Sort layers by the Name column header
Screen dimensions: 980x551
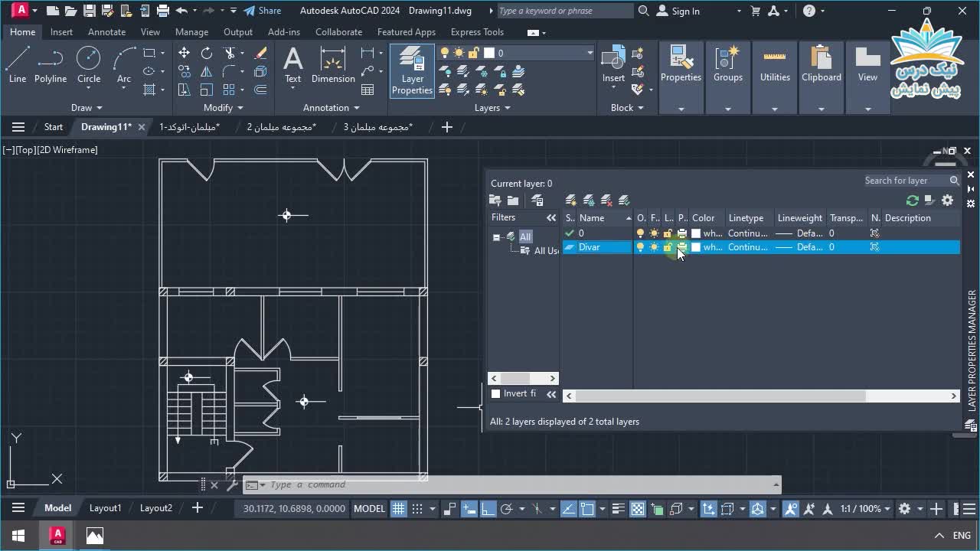[x=604, y=218]
